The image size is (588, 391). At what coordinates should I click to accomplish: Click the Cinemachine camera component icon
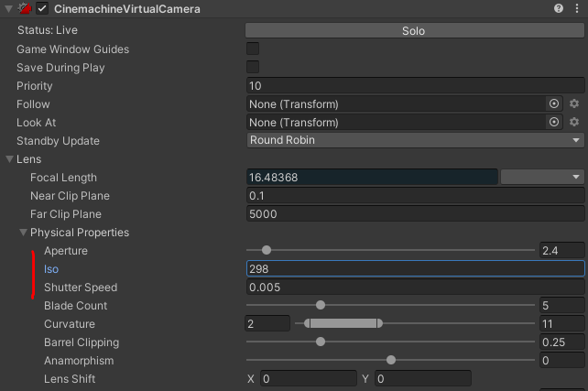pos(25,8)
